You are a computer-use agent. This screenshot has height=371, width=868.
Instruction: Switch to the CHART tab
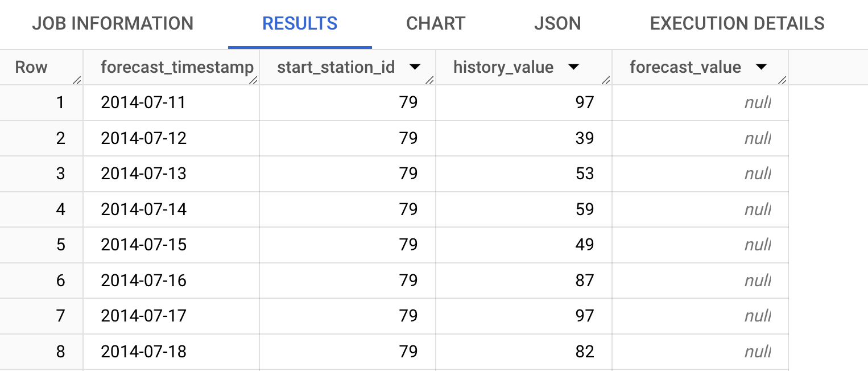pos(435,24)
